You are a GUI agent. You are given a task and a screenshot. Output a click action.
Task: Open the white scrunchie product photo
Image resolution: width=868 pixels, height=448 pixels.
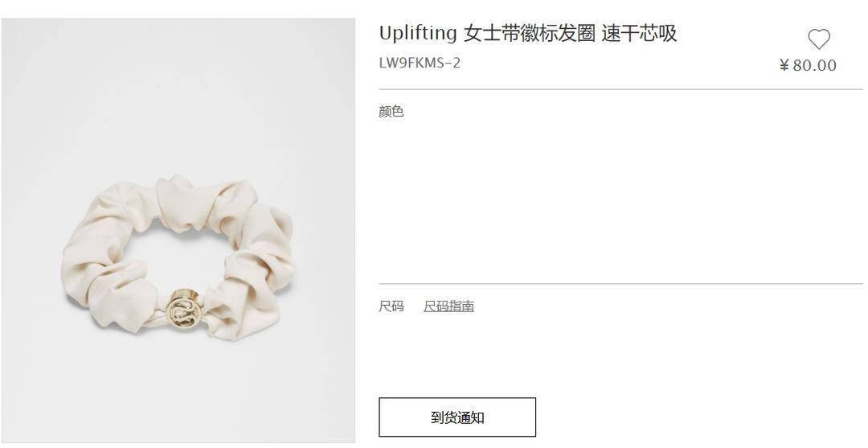178,230
